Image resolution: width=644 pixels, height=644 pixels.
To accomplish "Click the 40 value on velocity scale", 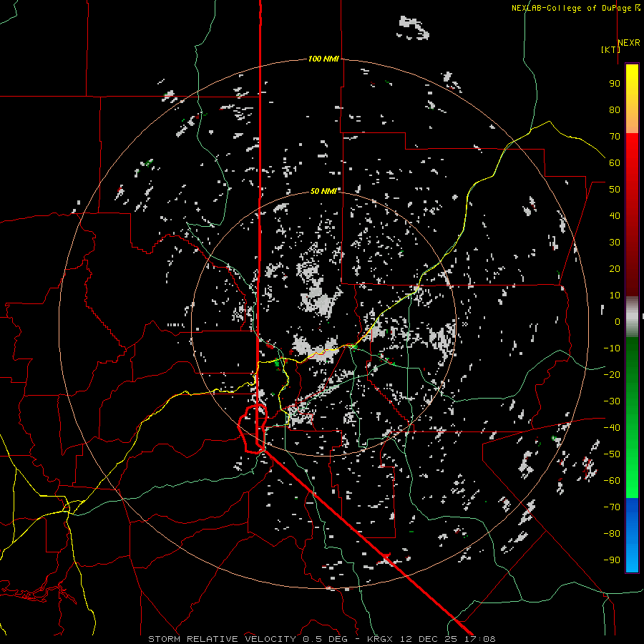I will (x=615, y=215).
